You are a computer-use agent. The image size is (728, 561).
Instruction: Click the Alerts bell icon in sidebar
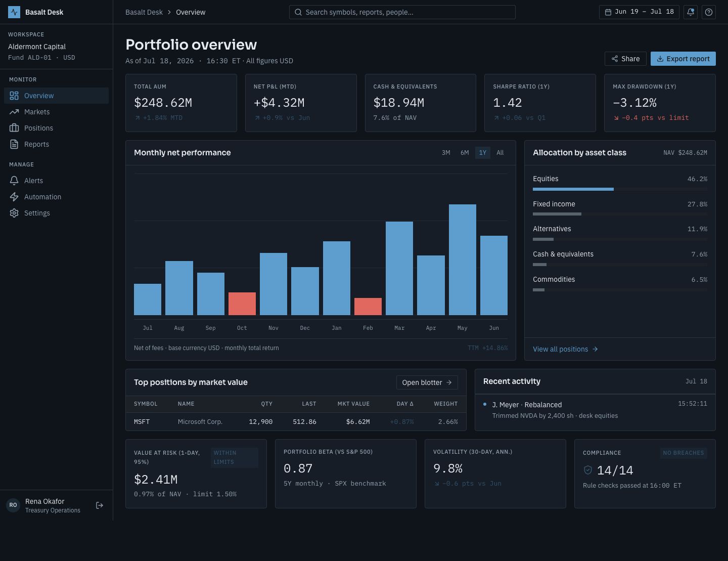(x=14, y=181)
